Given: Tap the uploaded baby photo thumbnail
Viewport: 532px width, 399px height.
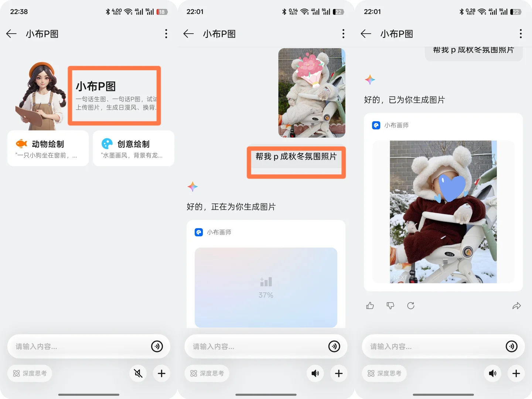Looking at the screenshot, I should pos(311,93).
